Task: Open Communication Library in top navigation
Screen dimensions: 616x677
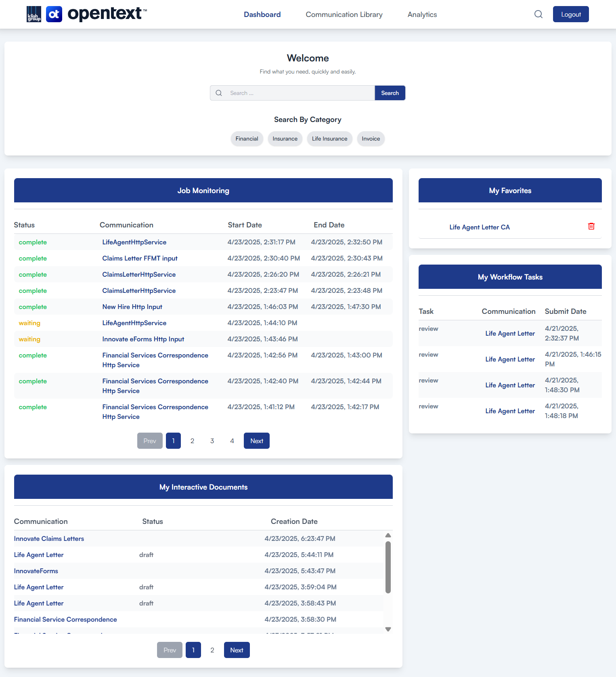Action: [344, 15]
